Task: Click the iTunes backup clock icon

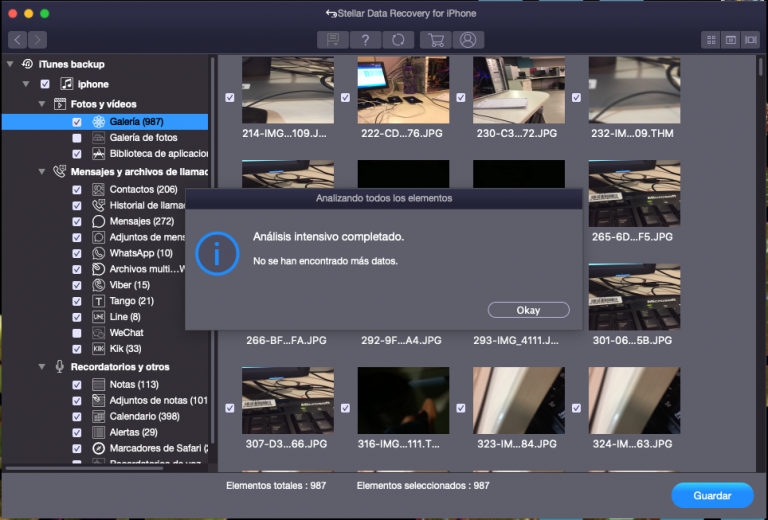Action: tap(27, 64)
